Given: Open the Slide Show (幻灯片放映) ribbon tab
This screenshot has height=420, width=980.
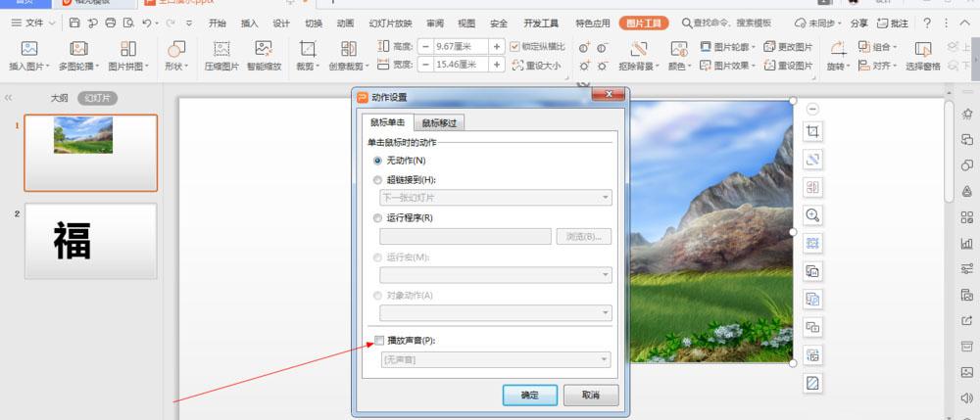Looking at the screenshot, I should pos(391,23).
